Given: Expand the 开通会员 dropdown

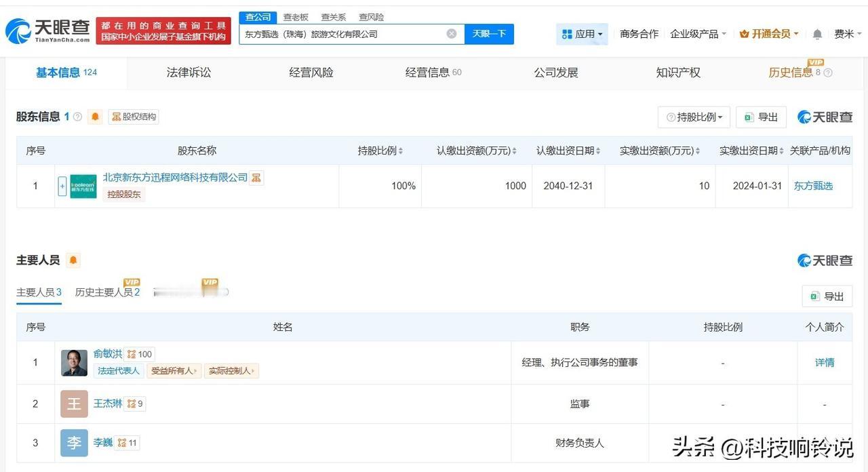Looking at the screenshot, I should [769, 34].
